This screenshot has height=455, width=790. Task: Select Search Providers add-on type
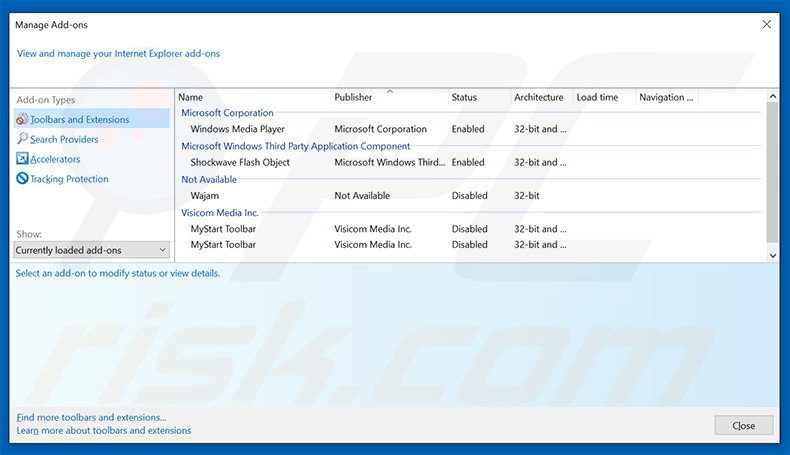tap(64, 139)
